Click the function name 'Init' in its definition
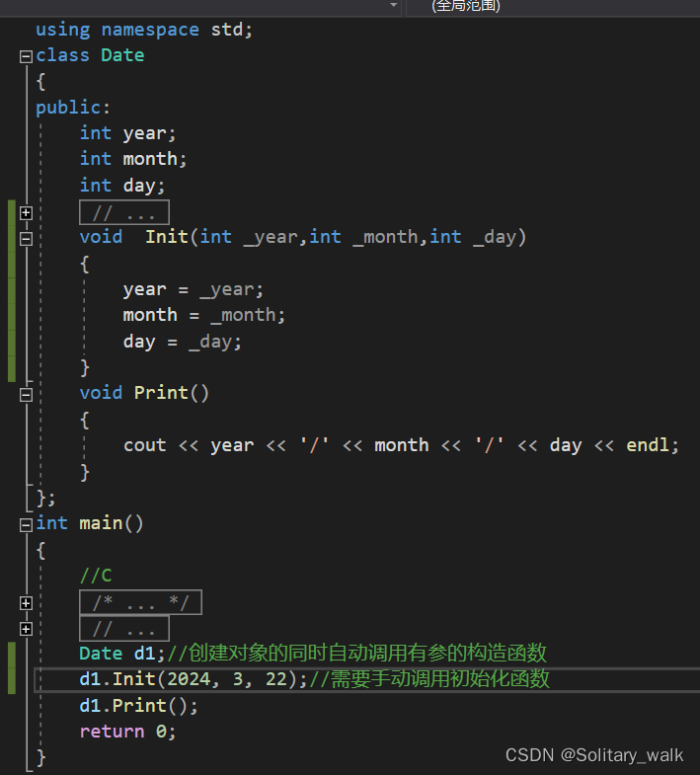The image size is (700, 775). coord(167,237)
